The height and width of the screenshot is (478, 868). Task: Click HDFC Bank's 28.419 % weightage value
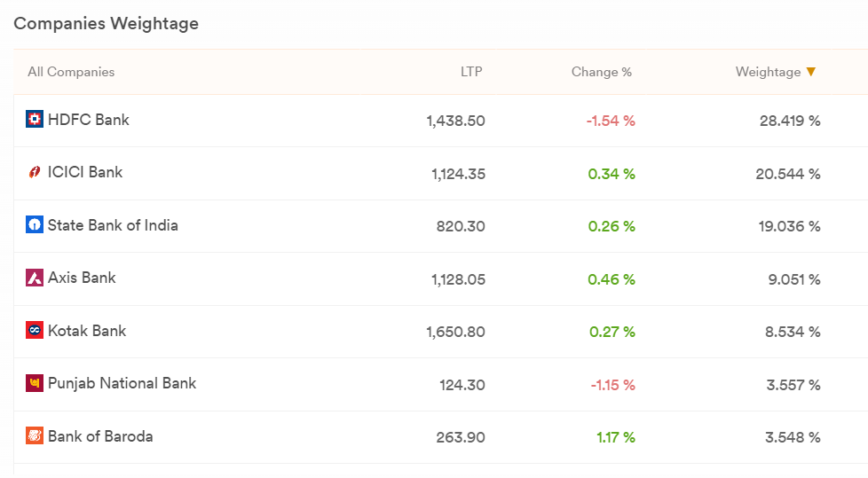[x=790, y=121]
